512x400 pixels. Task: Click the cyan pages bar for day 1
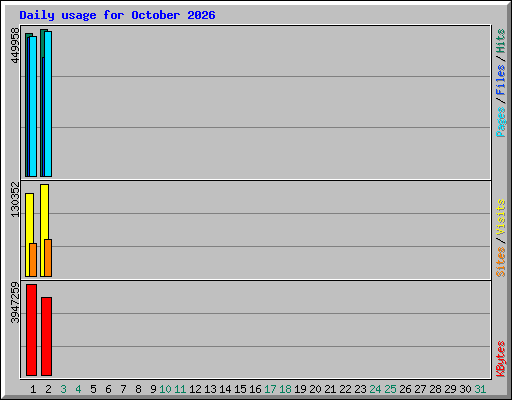(33, 106)
